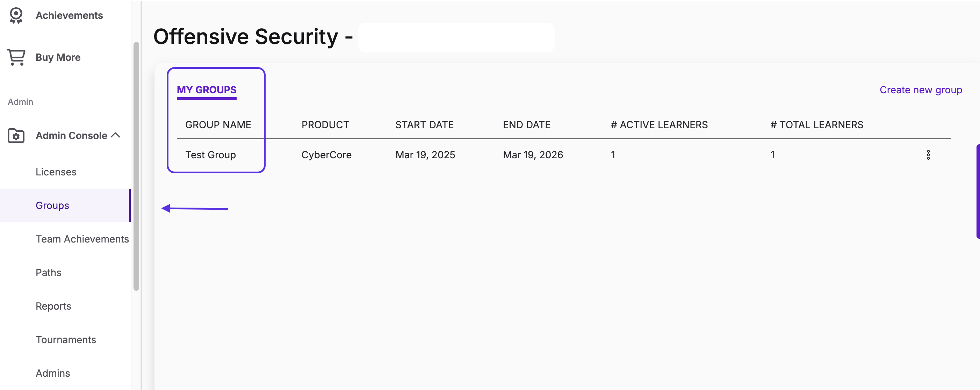Open the Test Group row
The width and height of the screenshot is (980, 390).
click(x=564, y=155)
